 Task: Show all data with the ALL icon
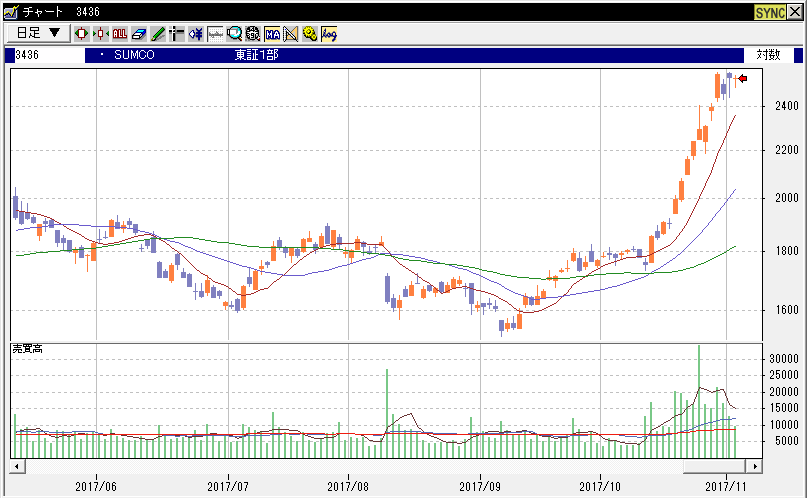120,33
